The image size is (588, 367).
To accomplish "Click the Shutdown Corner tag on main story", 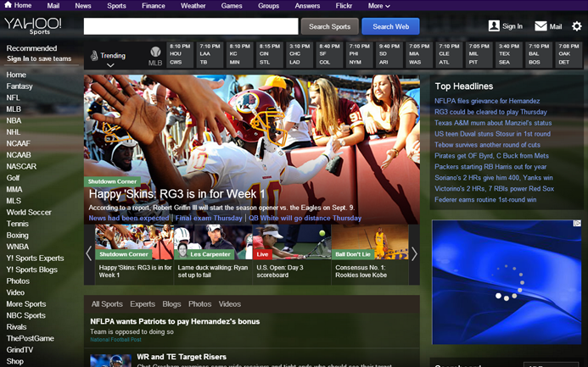I will [x=112, y=181].
